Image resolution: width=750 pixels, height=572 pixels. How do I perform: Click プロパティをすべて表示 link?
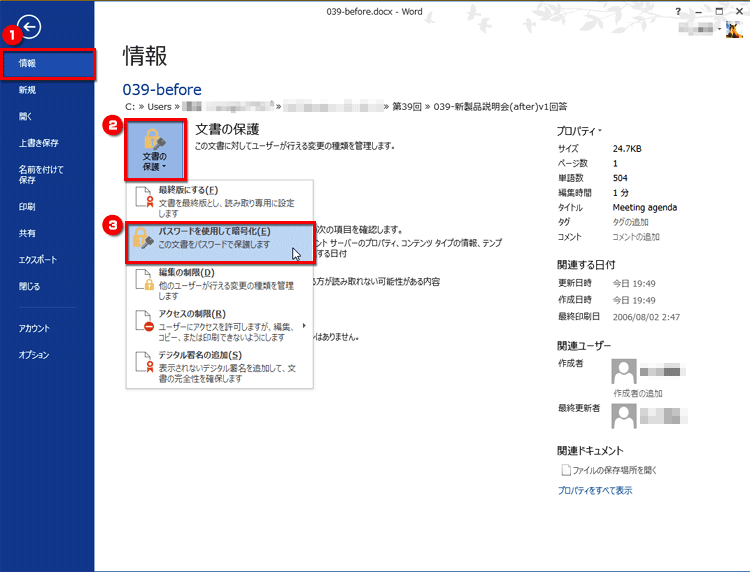(595, 490)
